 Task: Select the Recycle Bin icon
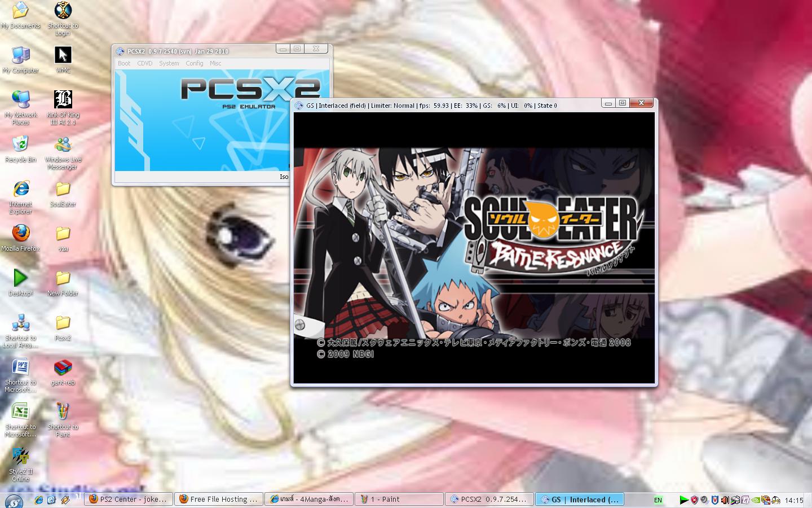click(20, 149)
